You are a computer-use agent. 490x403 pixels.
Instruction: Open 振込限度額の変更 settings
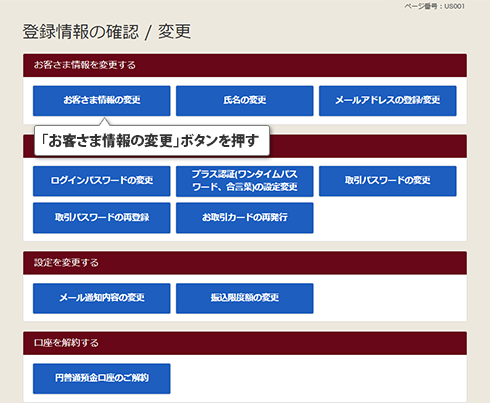point(245,298)
